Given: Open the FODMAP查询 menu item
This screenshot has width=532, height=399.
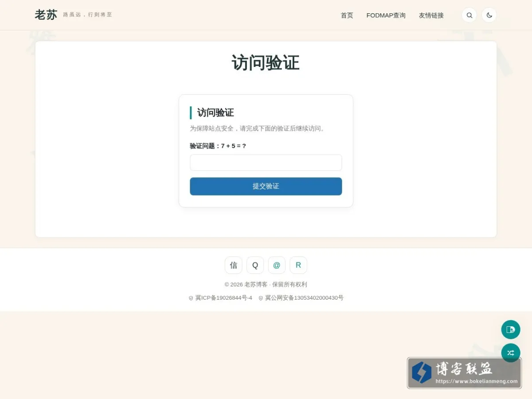Looking at the screenshot, I should [386, 15].
